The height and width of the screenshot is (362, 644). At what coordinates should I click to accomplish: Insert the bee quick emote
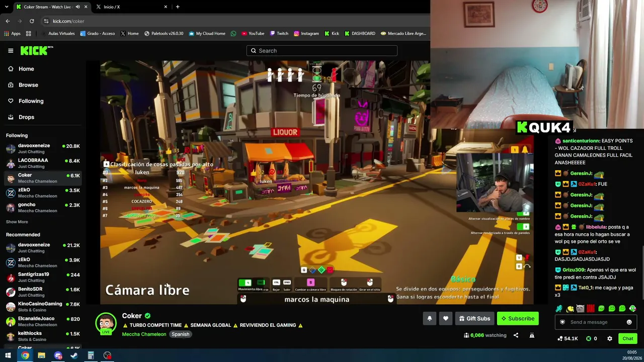coord(570,309)
